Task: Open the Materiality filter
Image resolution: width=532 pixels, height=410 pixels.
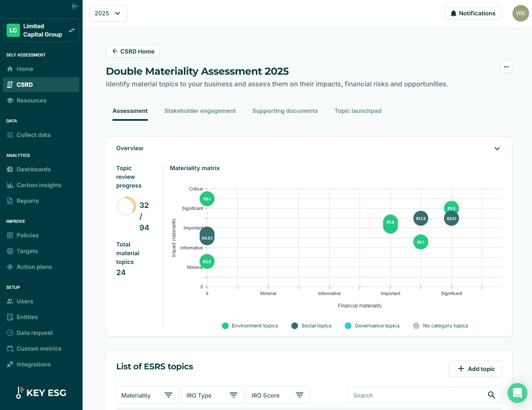Action: (x=147, y=395)
